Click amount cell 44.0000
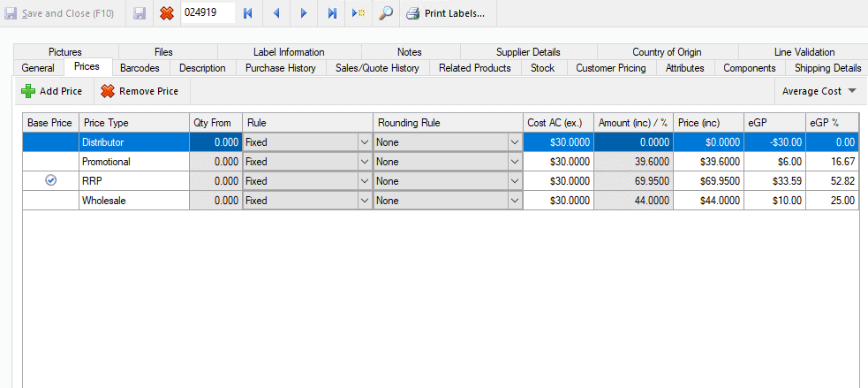Viewport: 868px width, 388px height. [x=634, y=201]
